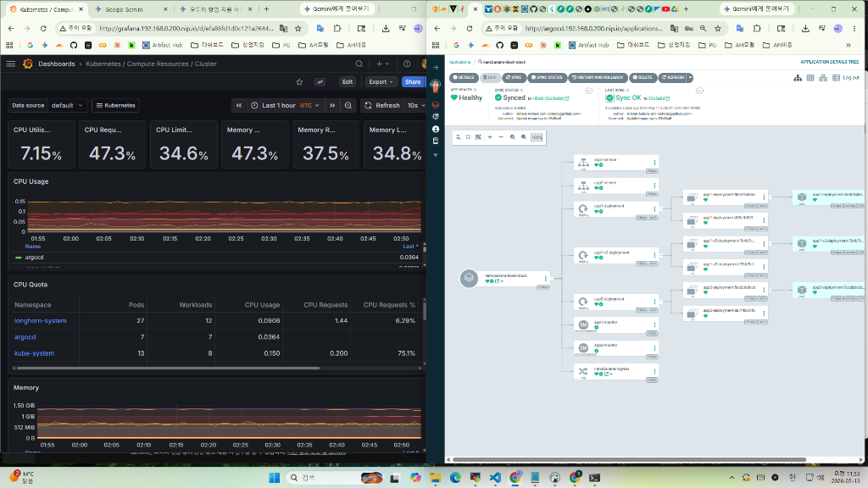Switch Argo CD to list view icon
Screen dimensions: 868x488
point(836,78)
